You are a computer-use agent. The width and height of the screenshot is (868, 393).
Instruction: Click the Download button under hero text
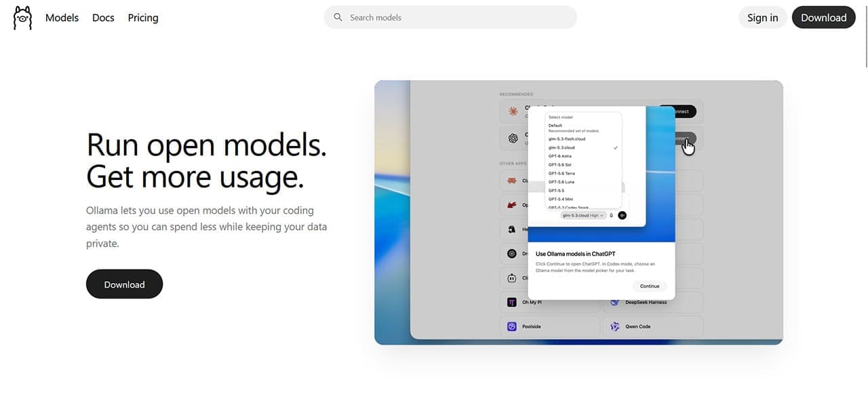[125, 284]
